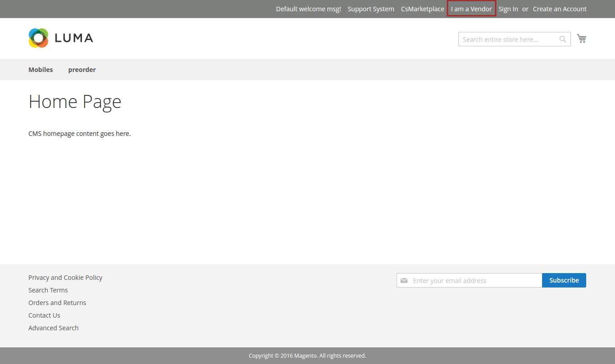
Task: Click the Copyright 2016 Magento footer text
Action: (x=307, y=355)
